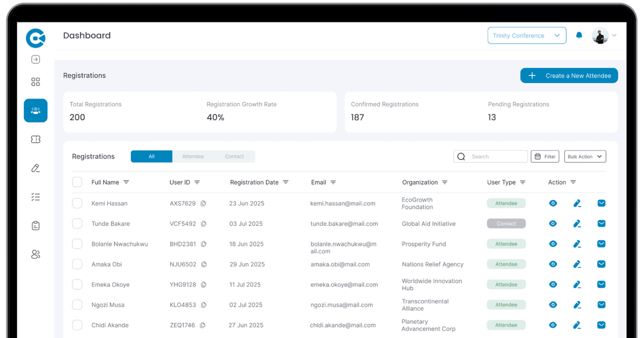Click the Create a New Attendee button
This screenshot has height=338, width=644.
(569, 75)
